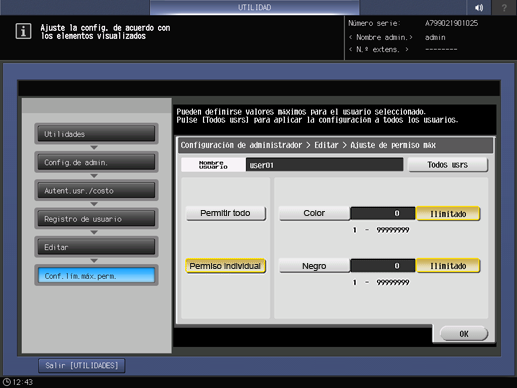Select the Permiso individual option
This screenshot has height=388, width=517.
coord(225,266)
